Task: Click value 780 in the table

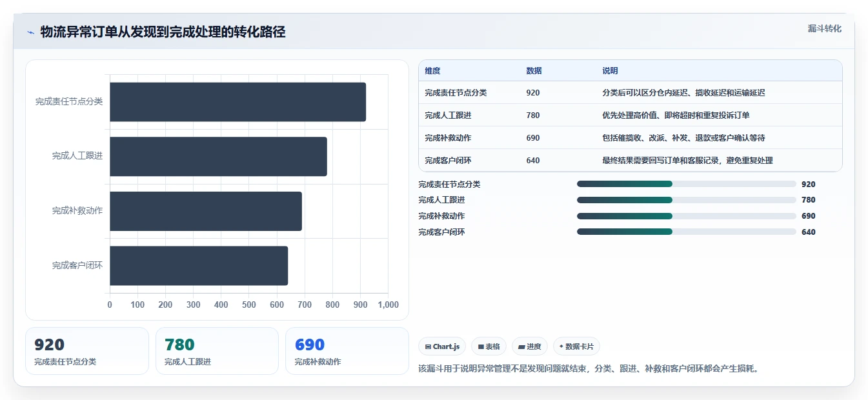Action: click(533, 115)
